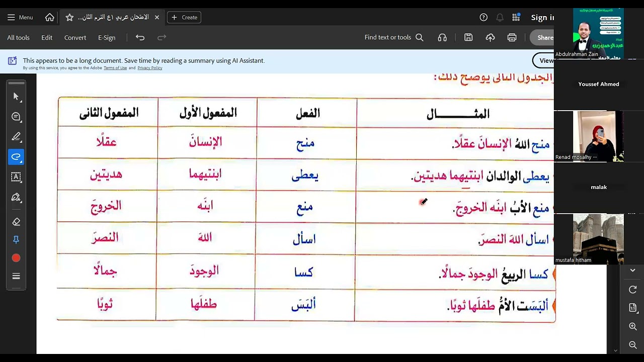Select the Fill and sign pen tool
Image resolution: width=644 pixels, height=362 pixels.
[16, 197]
